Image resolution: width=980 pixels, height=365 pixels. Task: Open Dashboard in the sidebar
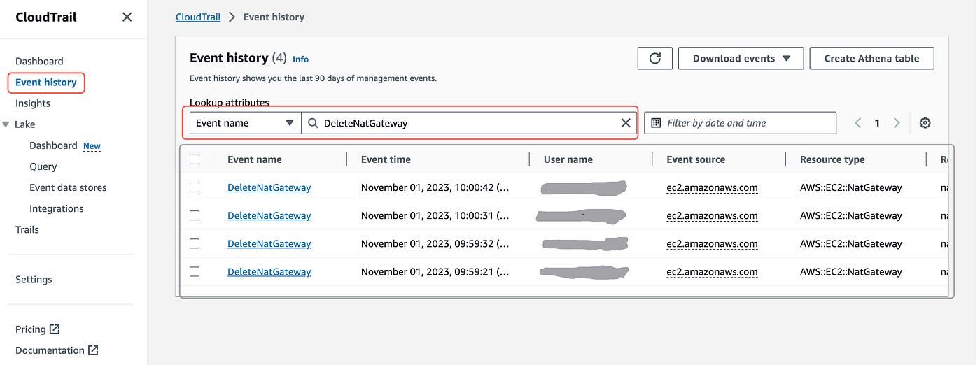tap(39, 62)
